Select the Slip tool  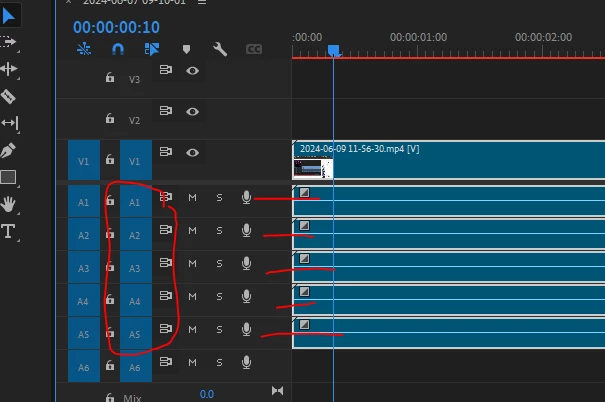10,123
